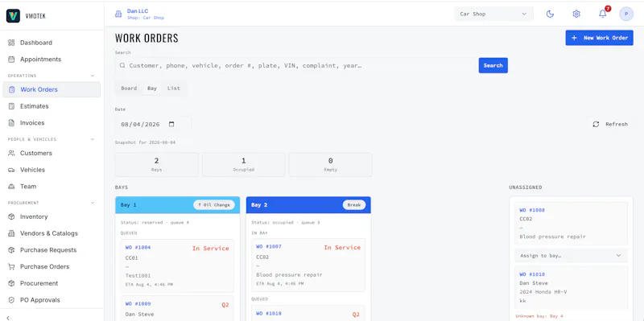This screenshot has width=644, height=321.
Task: Click the Invoices document icon
Action: point(11,123)
